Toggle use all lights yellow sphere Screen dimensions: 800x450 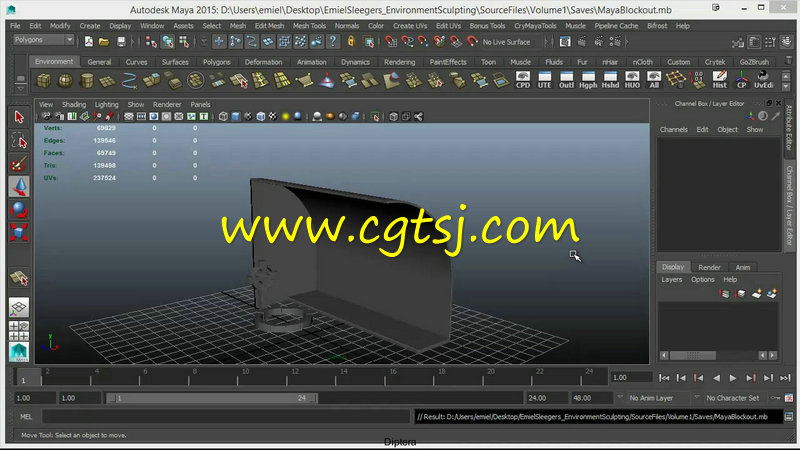(285, 117)
